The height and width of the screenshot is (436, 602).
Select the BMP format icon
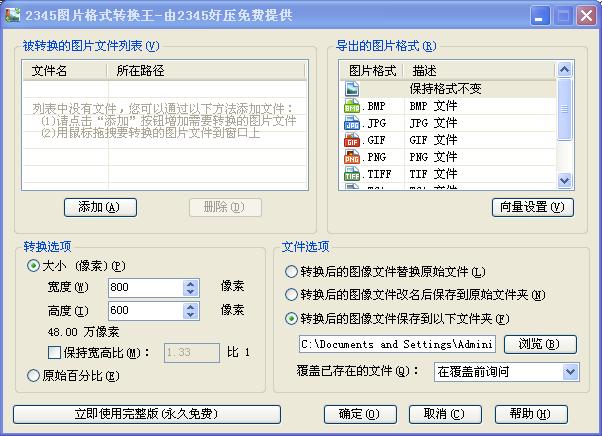[x=352, y=106]
